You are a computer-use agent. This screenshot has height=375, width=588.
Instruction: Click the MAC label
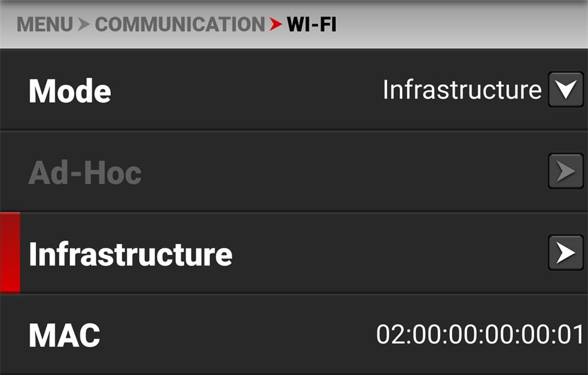click(x=65, y=335)
